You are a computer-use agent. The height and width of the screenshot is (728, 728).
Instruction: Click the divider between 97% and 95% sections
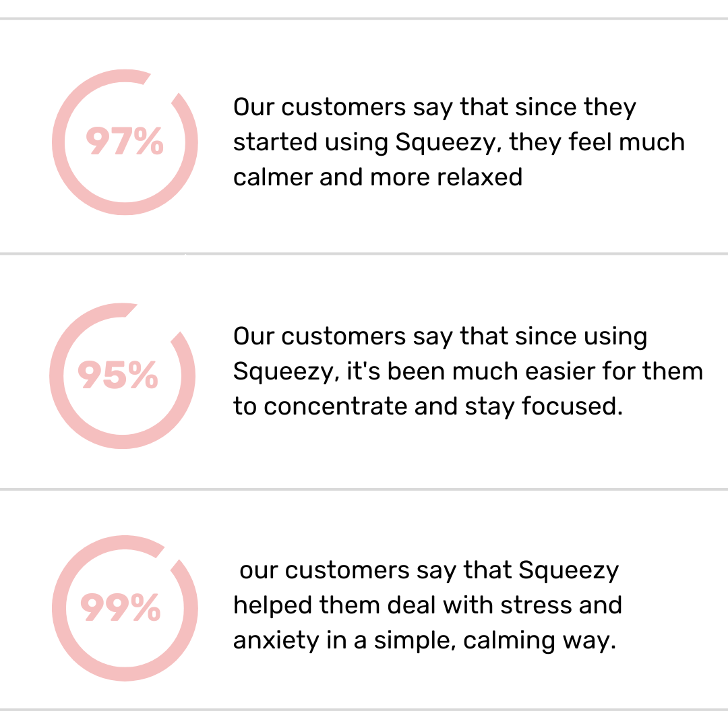pyautogui.click(x=364, y=253)
